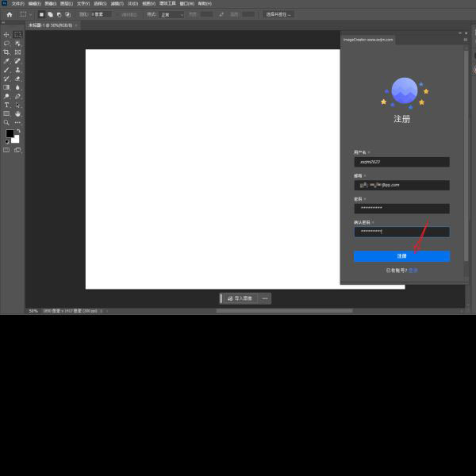Select the Eraser tool
The width and height of the screenshot is (476, 476).
17,79
